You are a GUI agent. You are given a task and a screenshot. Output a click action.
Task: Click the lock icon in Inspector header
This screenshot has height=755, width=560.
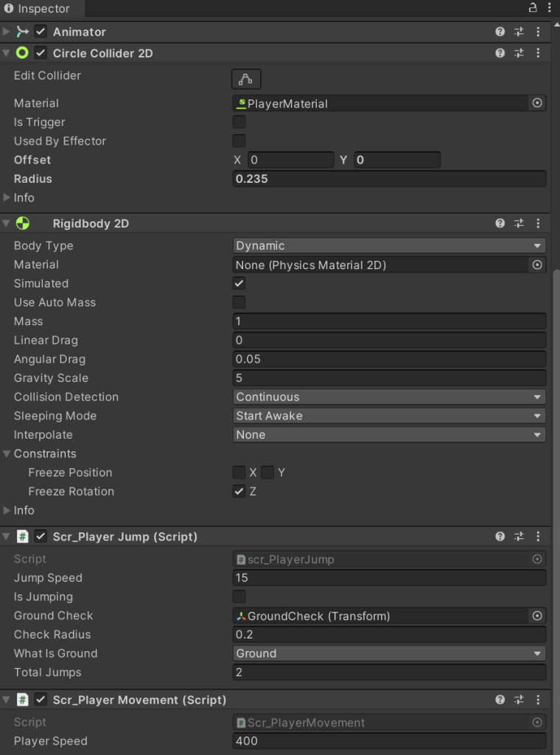(x=533, y=8)
